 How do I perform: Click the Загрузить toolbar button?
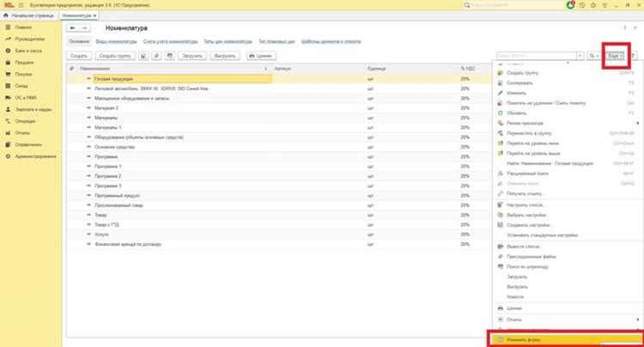pos(192,56)
